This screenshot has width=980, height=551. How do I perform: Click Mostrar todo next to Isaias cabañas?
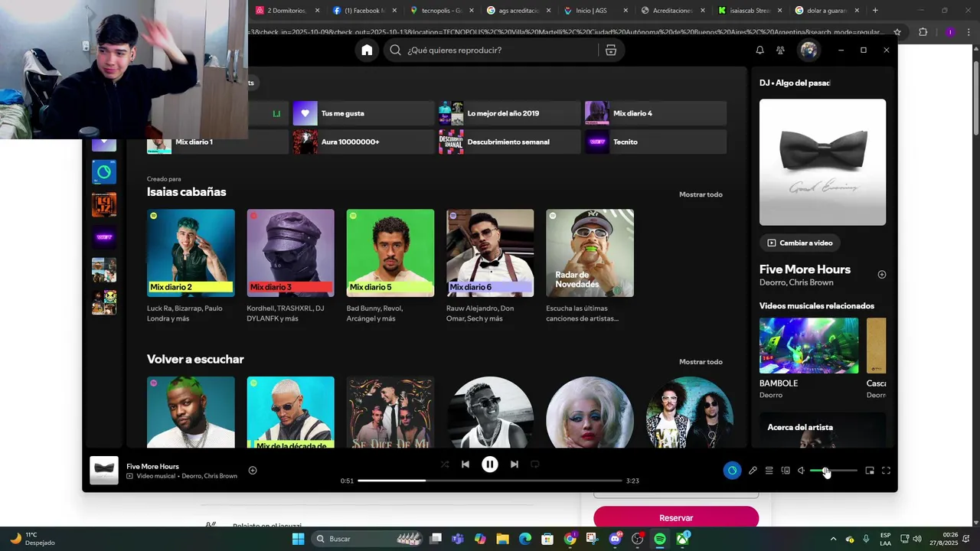pos(701,194)
